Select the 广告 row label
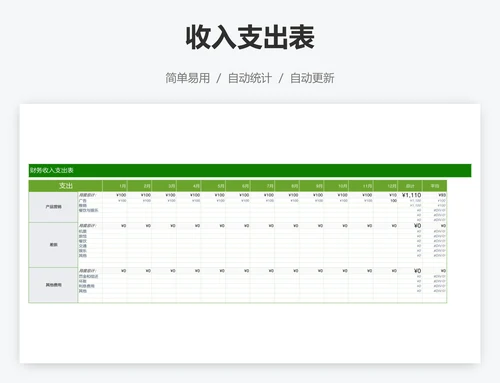 pos(83,201)
